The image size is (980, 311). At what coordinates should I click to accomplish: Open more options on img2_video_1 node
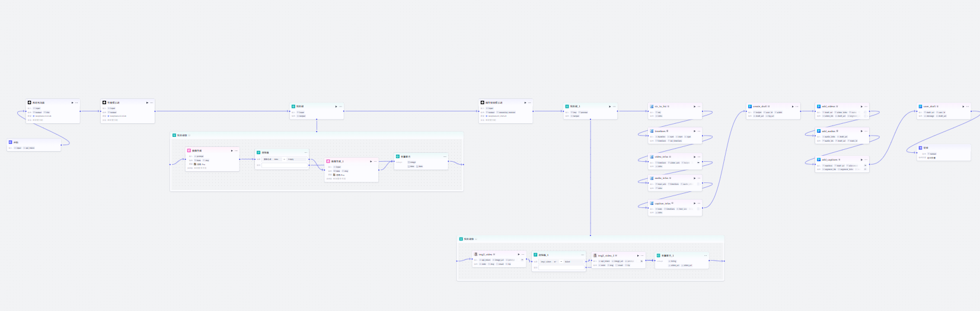pyautogui.click(x=642, y=256)
